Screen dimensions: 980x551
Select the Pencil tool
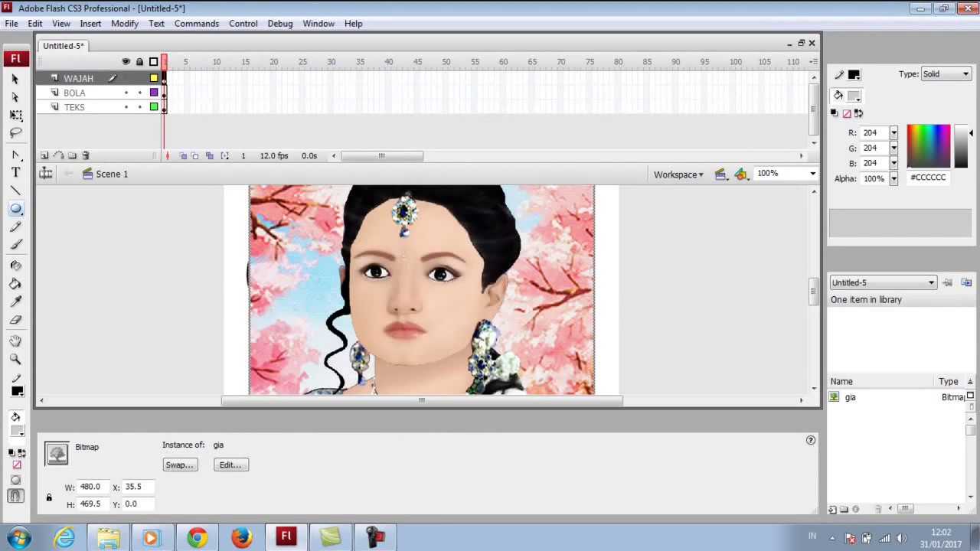tap(15, 227)
